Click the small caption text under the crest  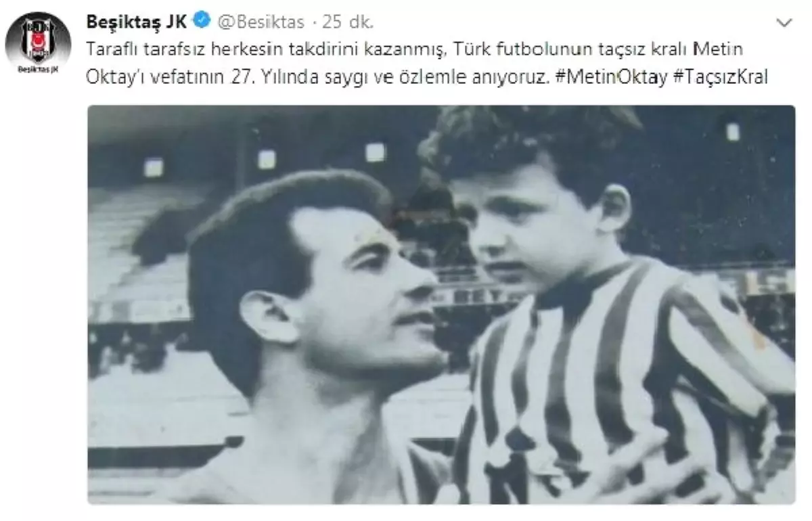38,68
